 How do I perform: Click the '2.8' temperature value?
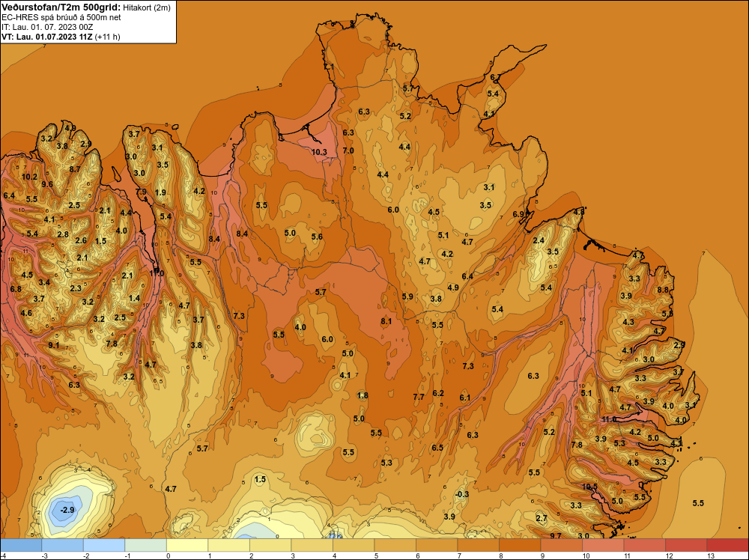(63, 235)
